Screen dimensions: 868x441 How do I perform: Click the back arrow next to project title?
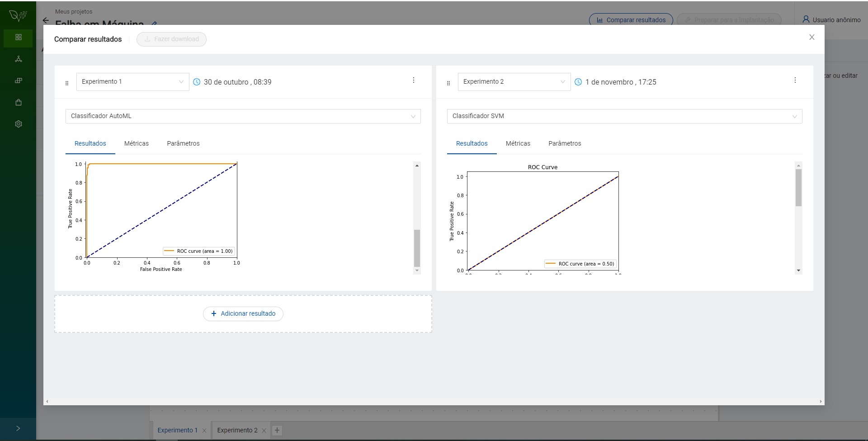pos(46,20)
